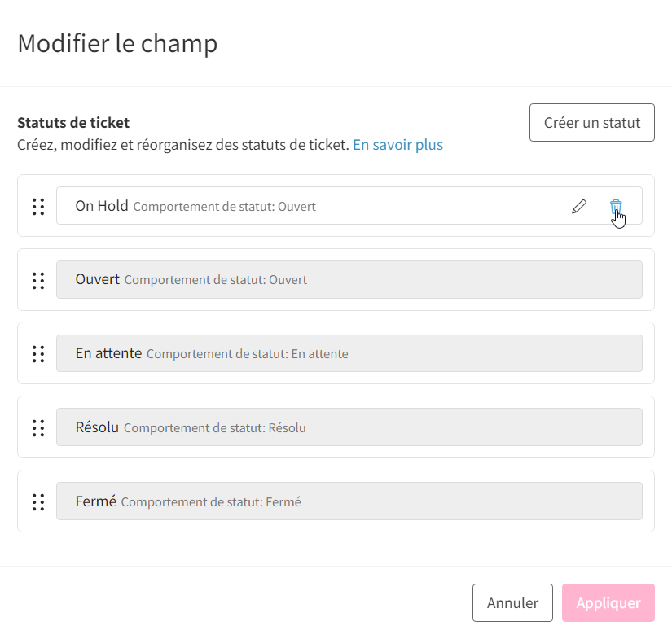672x639 pixels.
Task: Click the Annuler button
Action: [x=512, y=602]
